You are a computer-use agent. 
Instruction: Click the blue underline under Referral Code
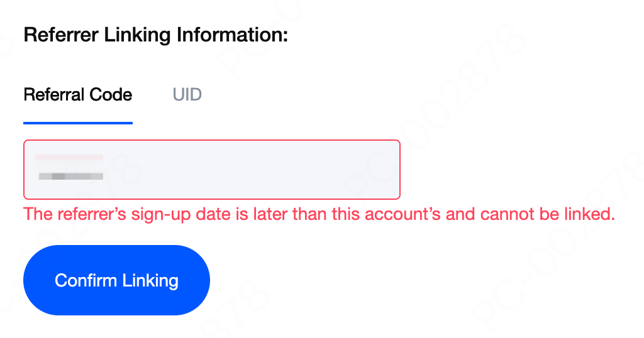78,123
